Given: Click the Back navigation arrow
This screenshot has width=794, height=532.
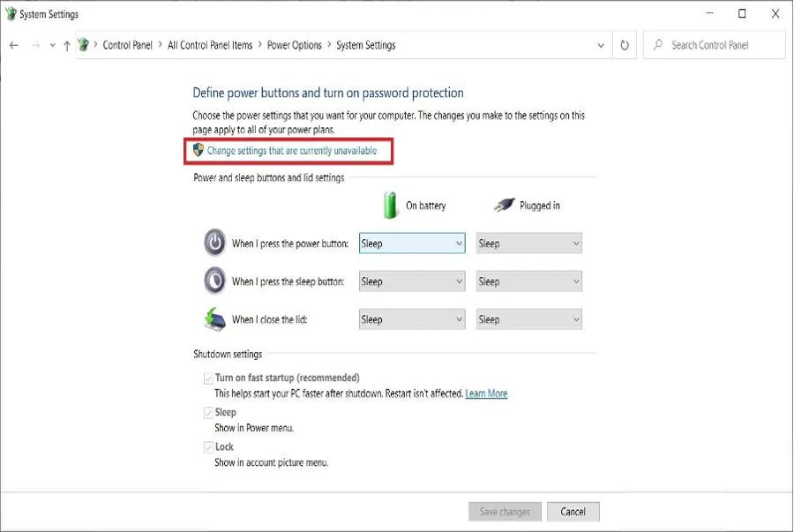Looking at the screenshot, I should [13, 45].
